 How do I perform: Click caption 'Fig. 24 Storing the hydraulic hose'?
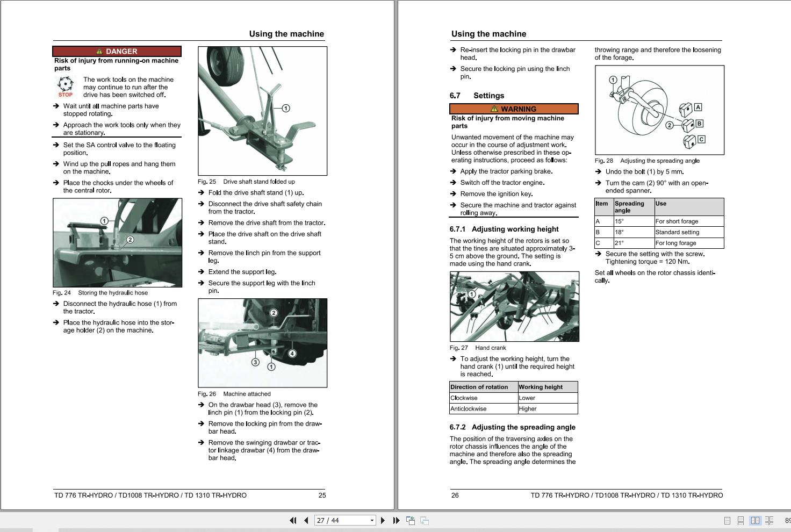(x=100, y=293)
